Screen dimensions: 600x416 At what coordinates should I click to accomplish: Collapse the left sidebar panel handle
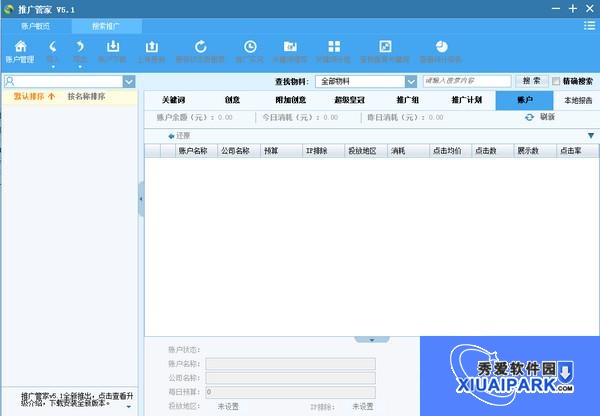(141, 199)
